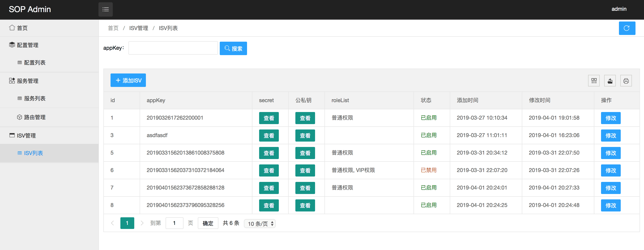Screen dimensions: 644x250
Task: Click the table export icon
Action: click(610, 81)
